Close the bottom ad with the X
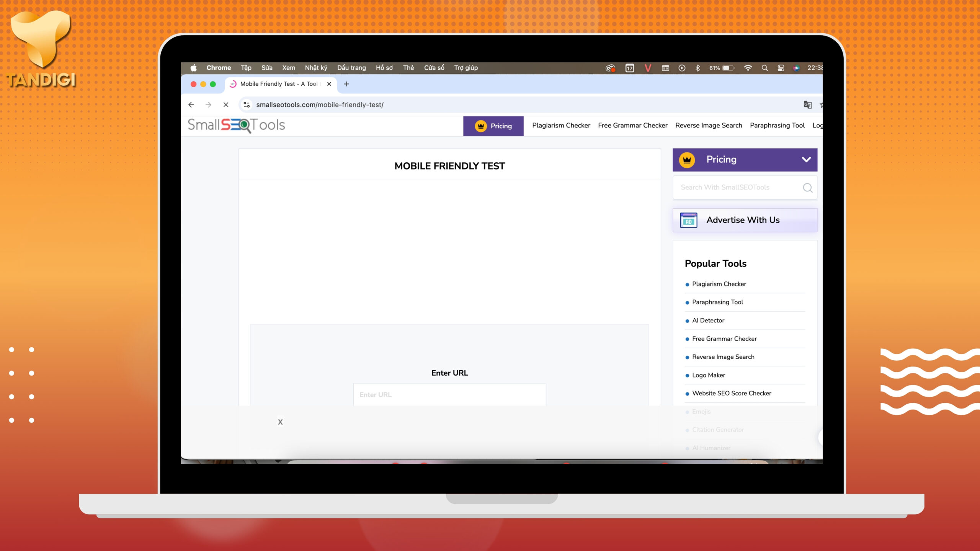The image size is (980, 551). (280, 422)
